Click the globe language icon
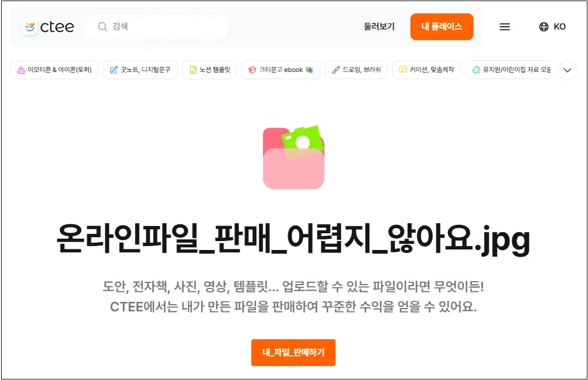Screen dimensions: 588x380 coord(543,27)
